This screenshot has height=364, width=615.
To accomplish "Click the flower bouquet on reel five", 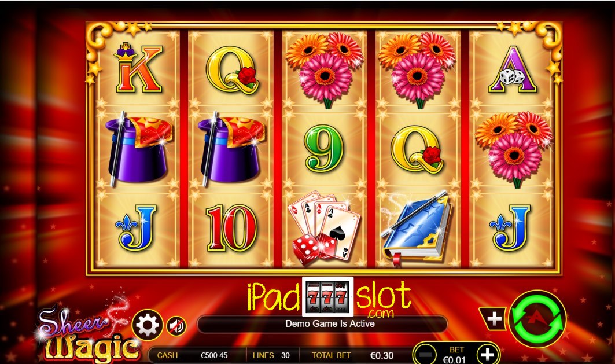I will [513, 148].
